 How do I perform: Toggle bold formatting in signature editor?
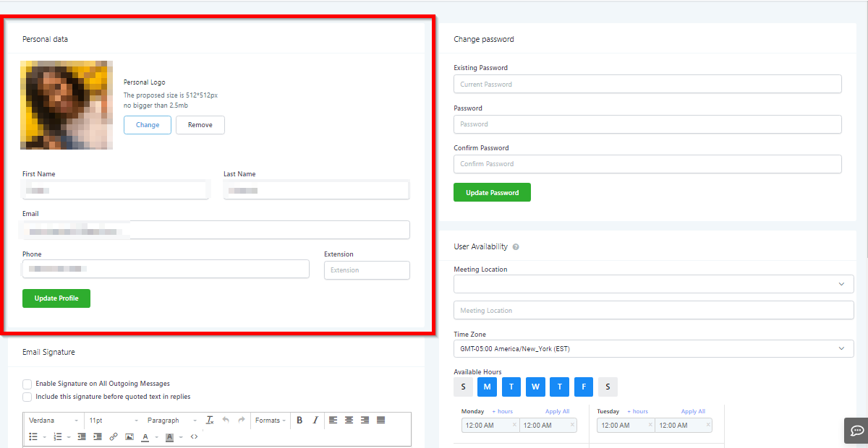tap(299, 420)
